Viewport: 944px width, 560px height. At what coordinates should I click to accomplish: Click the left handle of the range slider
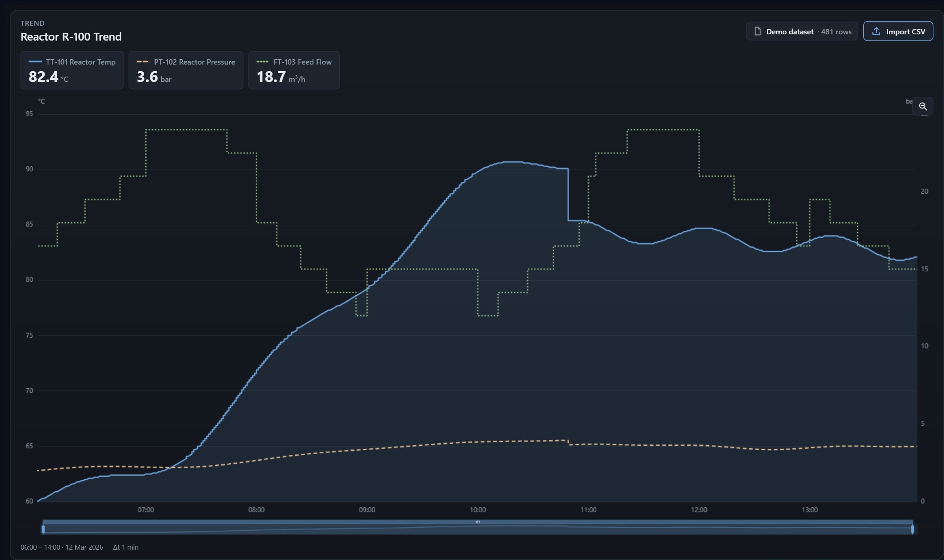[43, 529]
